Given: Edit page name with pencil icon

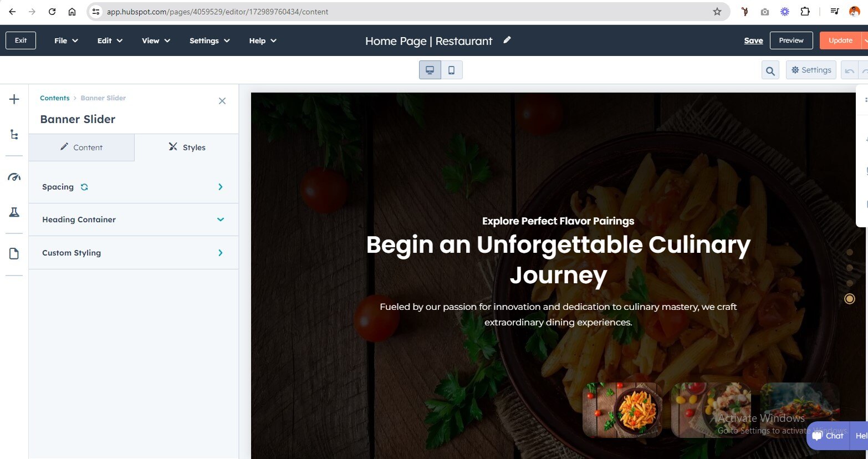Looking at the screenshot, I should (x=507, y=40).
